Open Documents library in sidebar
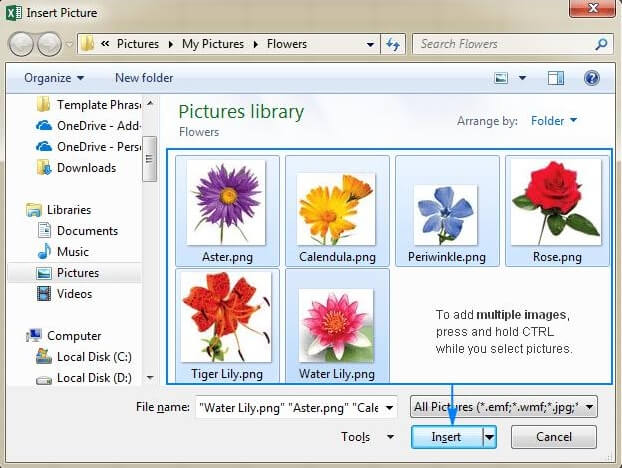 click(x=78, y=231)
